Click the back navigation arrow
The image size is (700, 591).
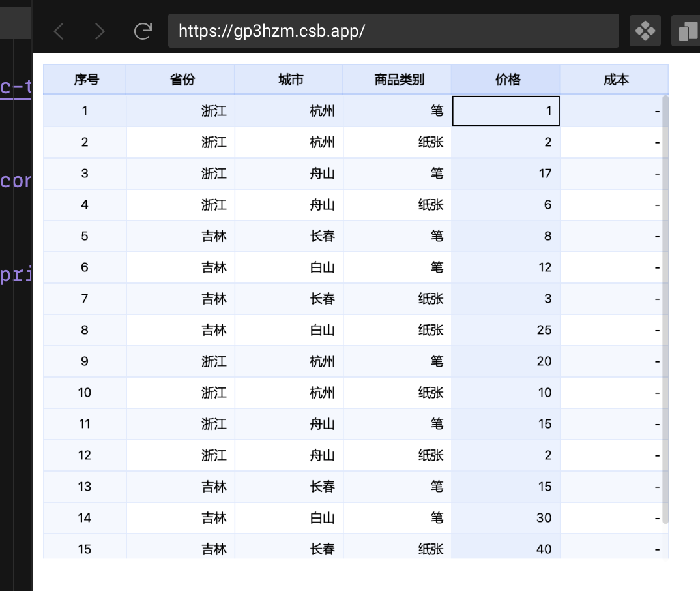(x=58, y=30)
